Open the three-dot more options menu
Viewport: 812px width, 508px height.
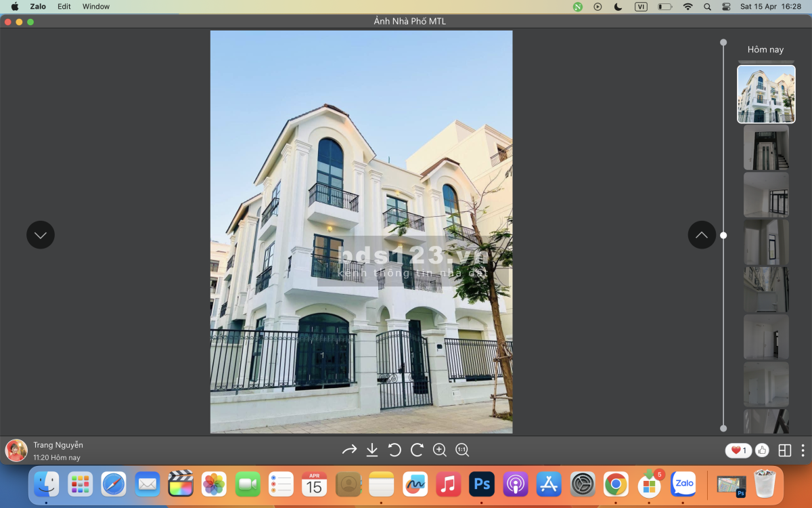click(x=803, y=450)
